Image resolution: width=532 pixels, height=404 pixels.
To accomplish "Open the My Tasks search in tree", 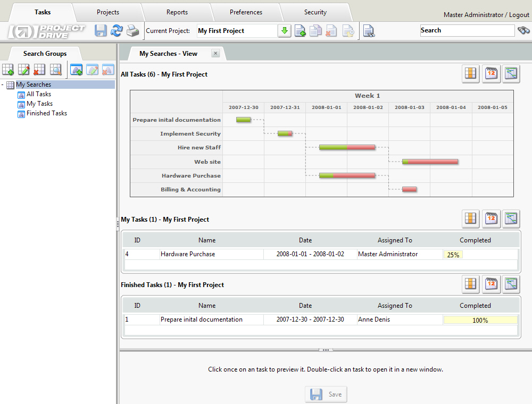I will coord(39,104).
